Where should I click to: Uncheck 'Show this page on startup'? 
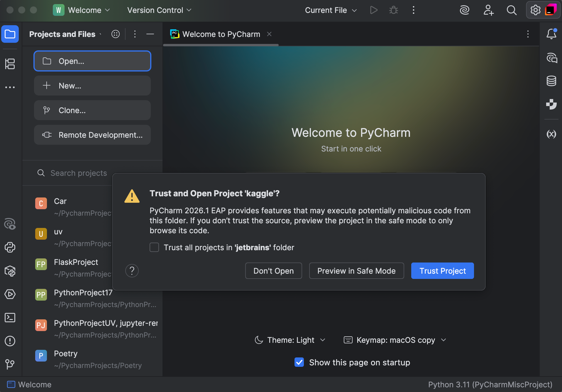click(x=299, y=362)
